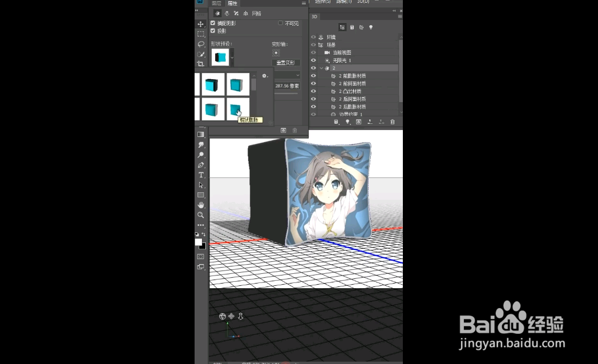598x364 pixels.
Task: Select the Zoom tool
Action: [201, 215]
